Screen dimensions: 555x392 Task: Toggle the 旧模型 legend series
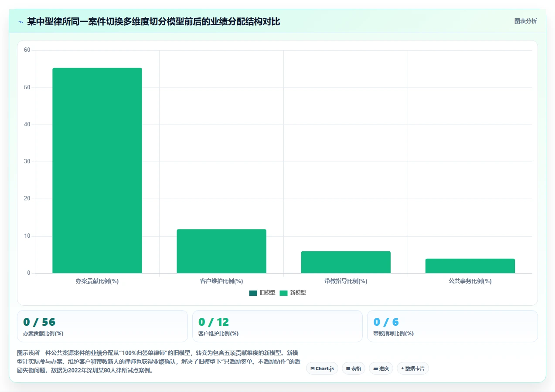pyautogui.click(x=262, y=293)
